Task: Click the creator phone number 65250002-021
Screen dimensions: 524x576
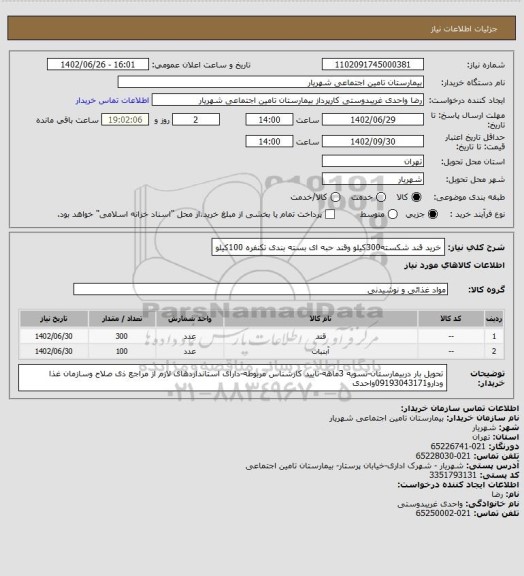Action: pos(443,513)
